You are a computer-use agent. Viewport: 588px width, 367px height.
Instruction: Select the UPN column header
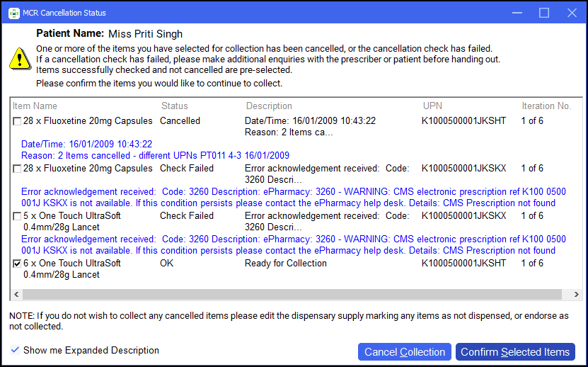[x=432, y=106]
